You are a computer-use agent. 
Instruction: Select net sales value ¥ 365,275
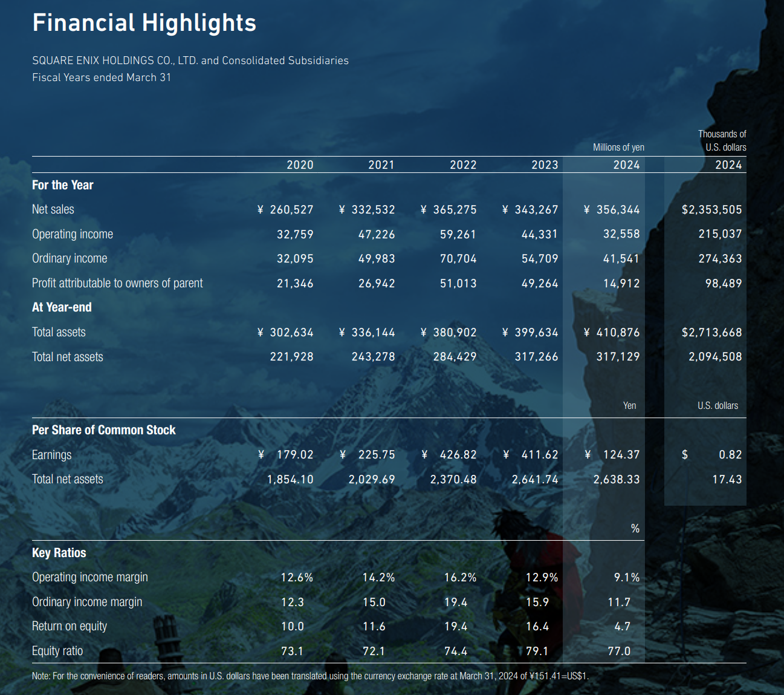449,209
